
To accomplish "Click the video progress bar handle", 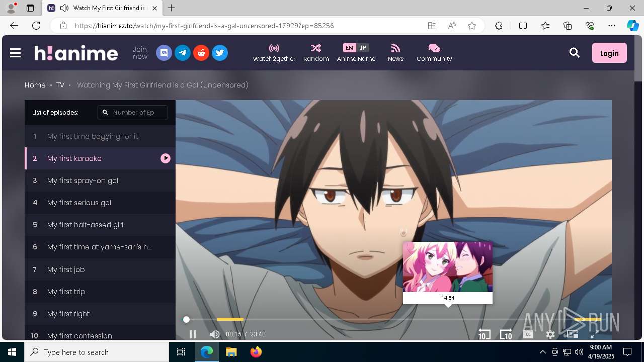I will [186, 319].
